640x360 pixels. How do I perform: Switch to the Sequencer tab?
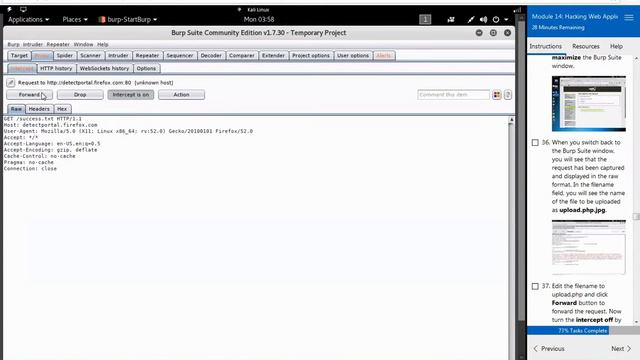[180, 56]
